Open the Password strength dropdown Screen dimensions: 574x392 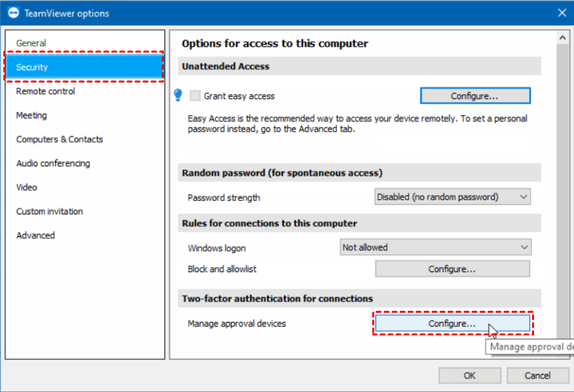pos(452,197)
